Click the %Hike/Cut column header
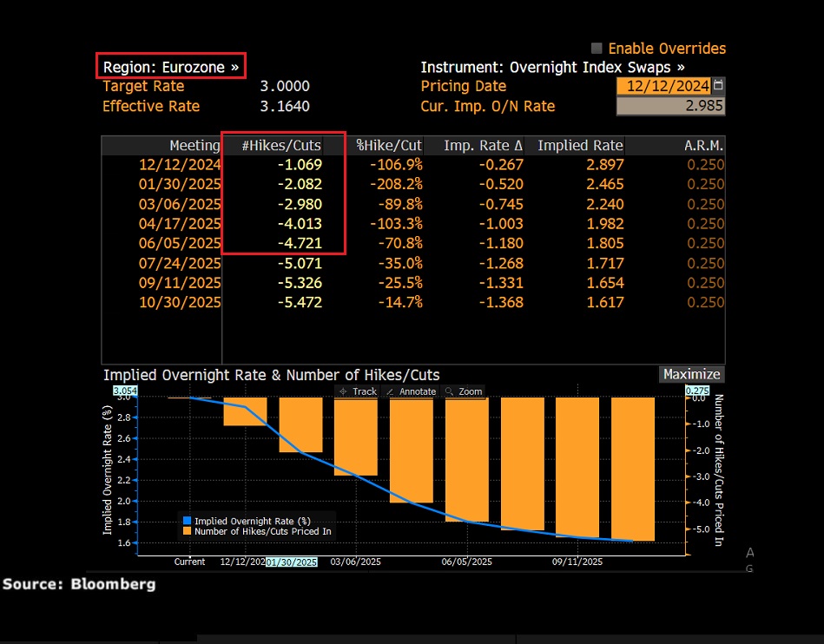Screen dimensions: 824x644 [389, 145]
